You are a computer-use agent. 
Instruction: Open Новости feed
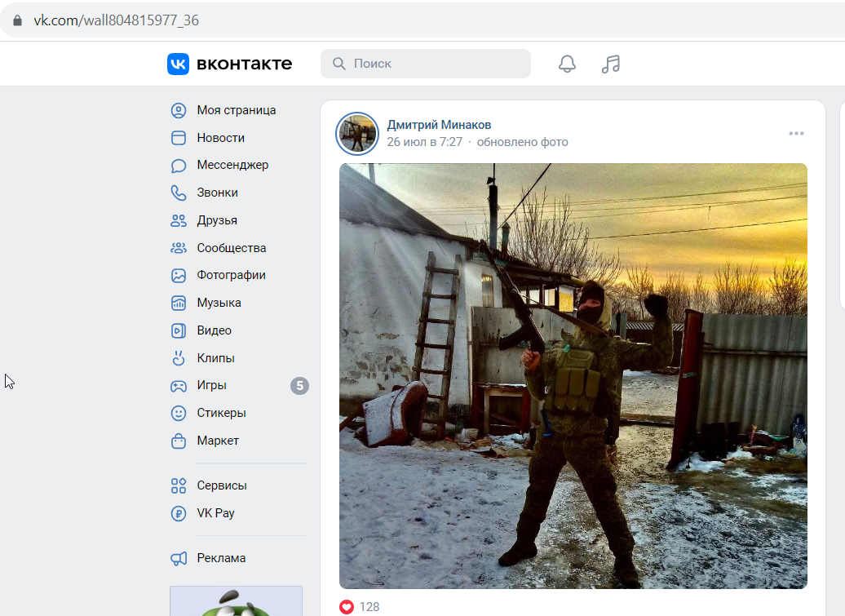[220, 138]
